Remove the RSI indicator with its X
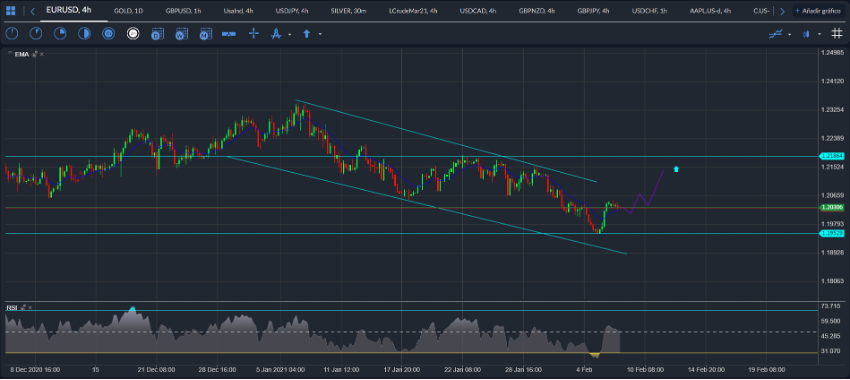The height and width of the screenshot is (380, 850). click(x=30, y=307)
